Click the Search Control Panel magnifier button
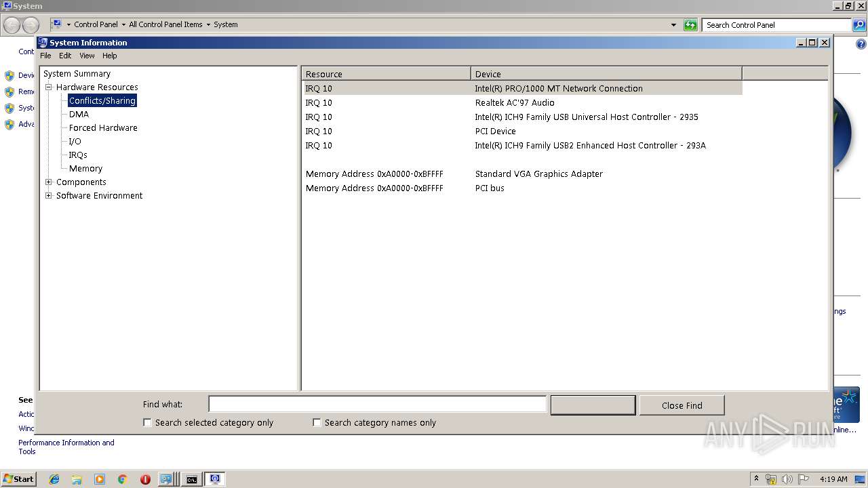Viewport: 868px width, 488px height. (x=859, y=25)
